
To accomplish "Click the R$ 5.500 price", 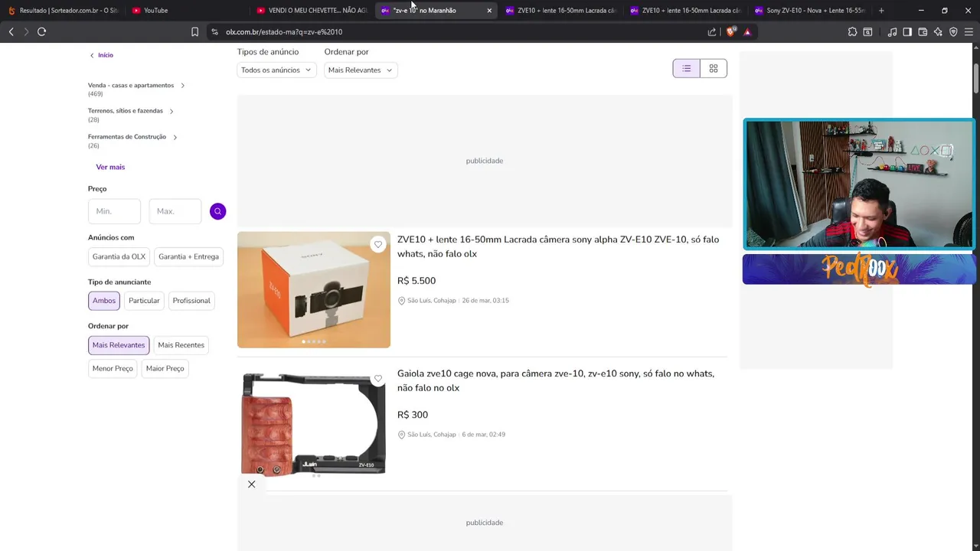I will [416, 281].
